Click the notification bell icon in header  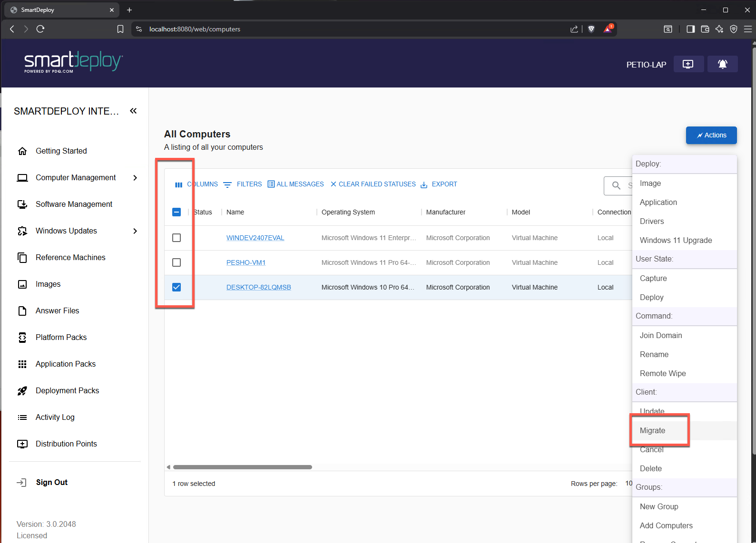point(722,64)
